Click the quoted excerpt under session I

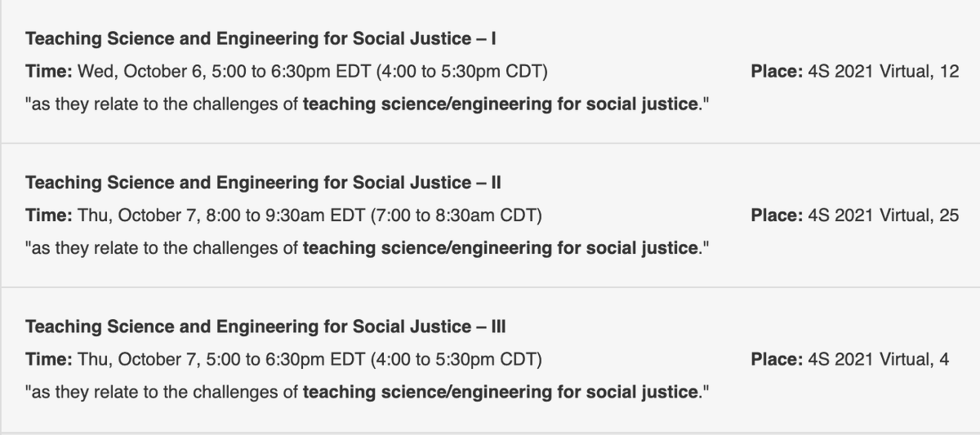[x=367, y=105]
